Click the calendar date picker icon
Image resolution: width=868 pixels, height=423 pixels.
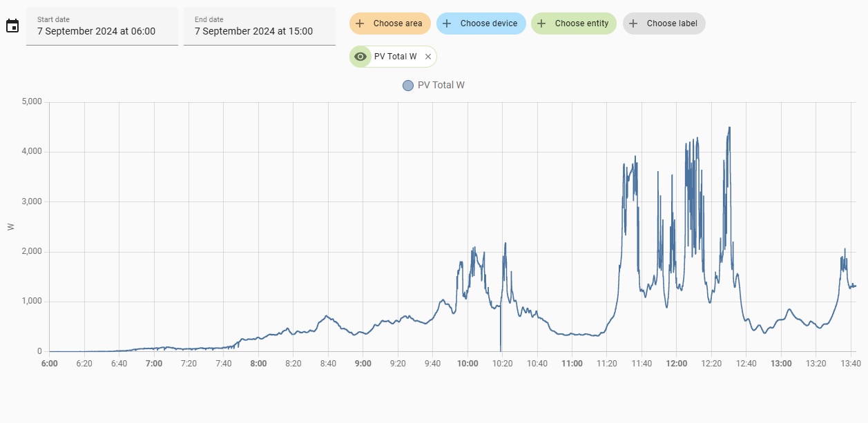(x=12, y=26)
